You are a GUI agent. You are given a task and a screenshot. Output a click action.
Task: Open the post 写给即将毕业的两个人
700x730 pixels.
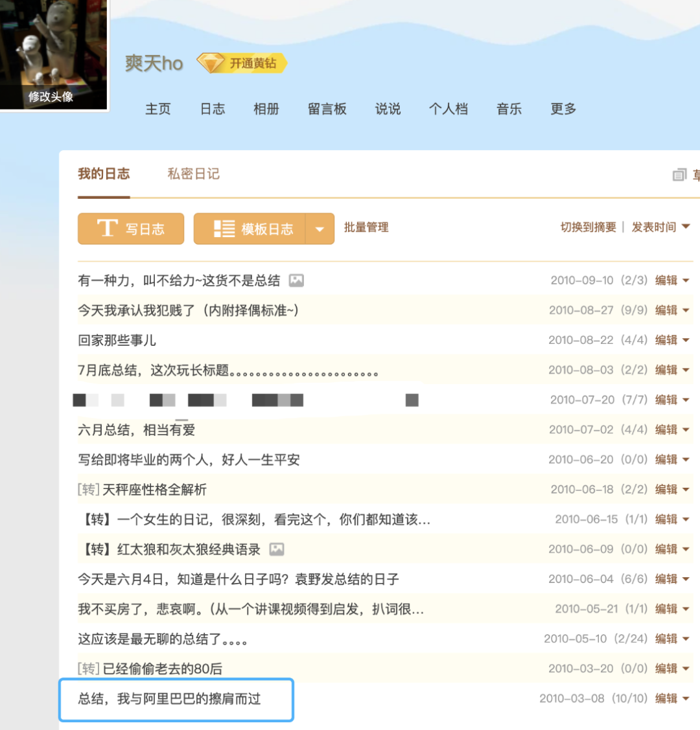coord(189,459)
